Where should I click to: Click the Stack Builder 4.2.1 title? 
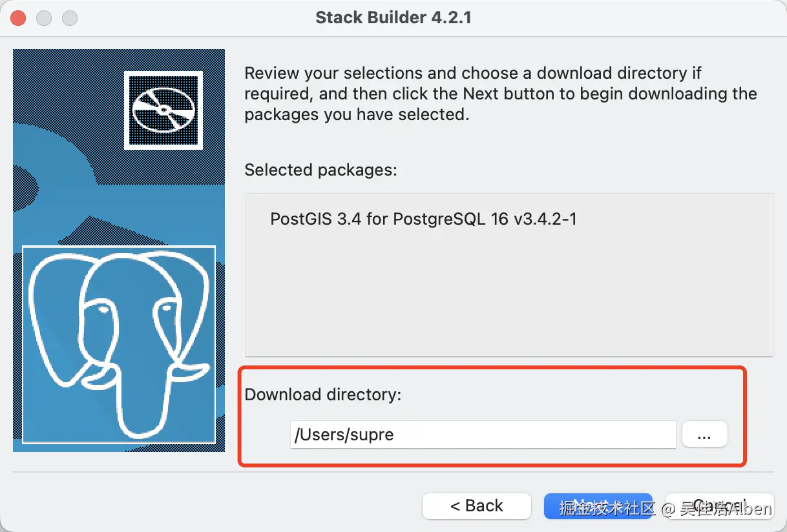(393, 17)
